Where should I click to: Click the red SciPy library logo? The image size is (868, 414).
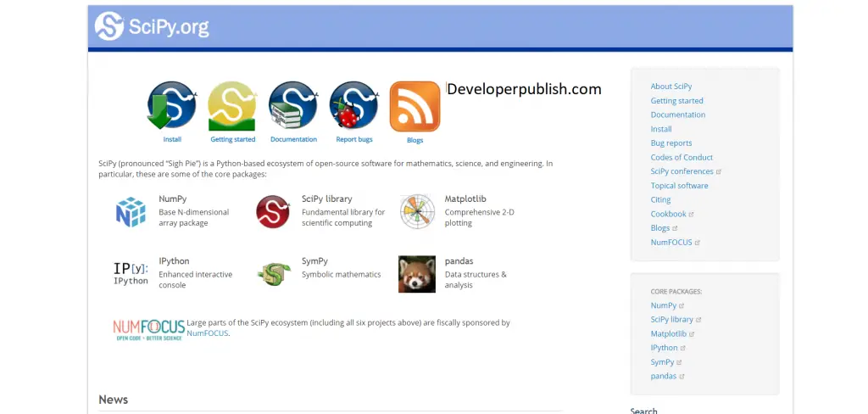coord(273,211)
